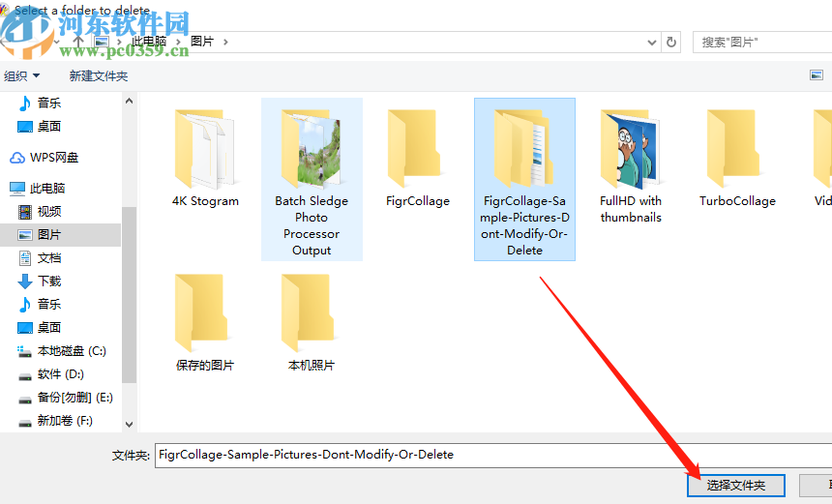Select the Batch Sledge Photo Processor Output folder
The image size is (832, 504).
pos(312,179)
